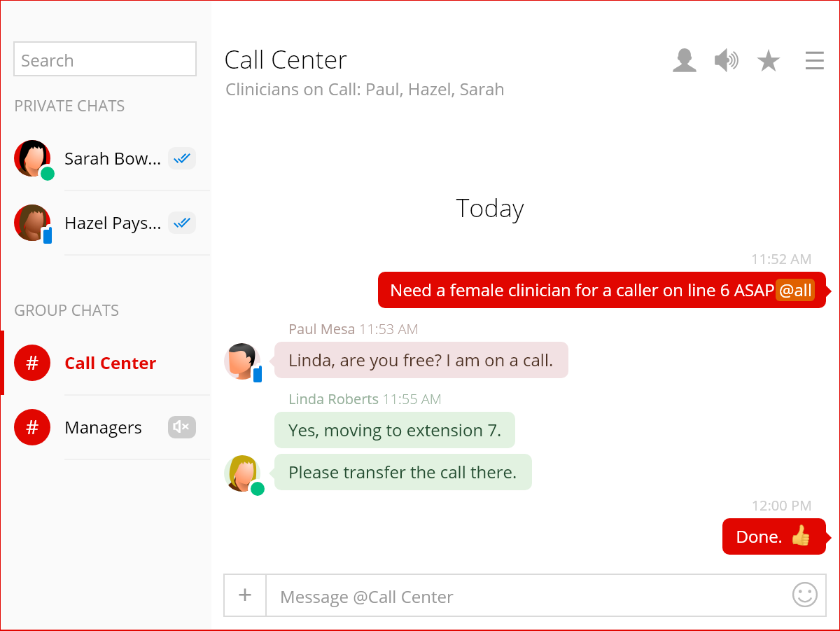Screen dimensions: 840x631
Task: Open the members icon in chat header
Action: (x=684, y=61)
